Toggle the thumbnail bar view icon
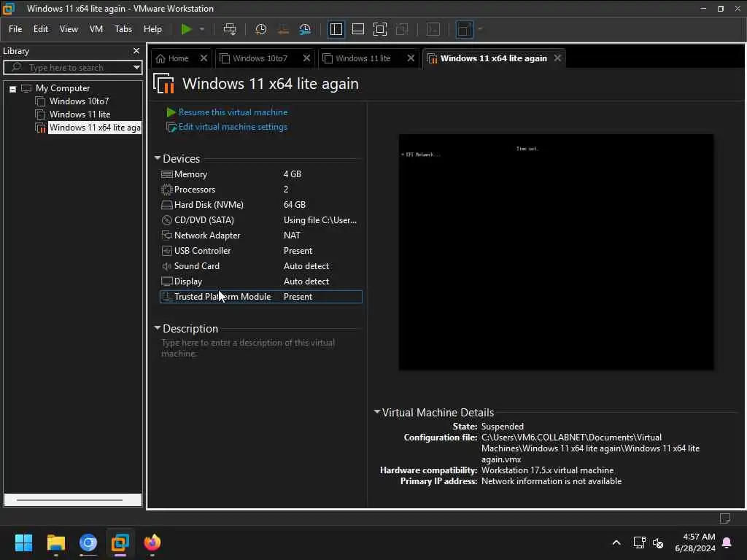The image size is (747, 560). [x=357, y=29]
